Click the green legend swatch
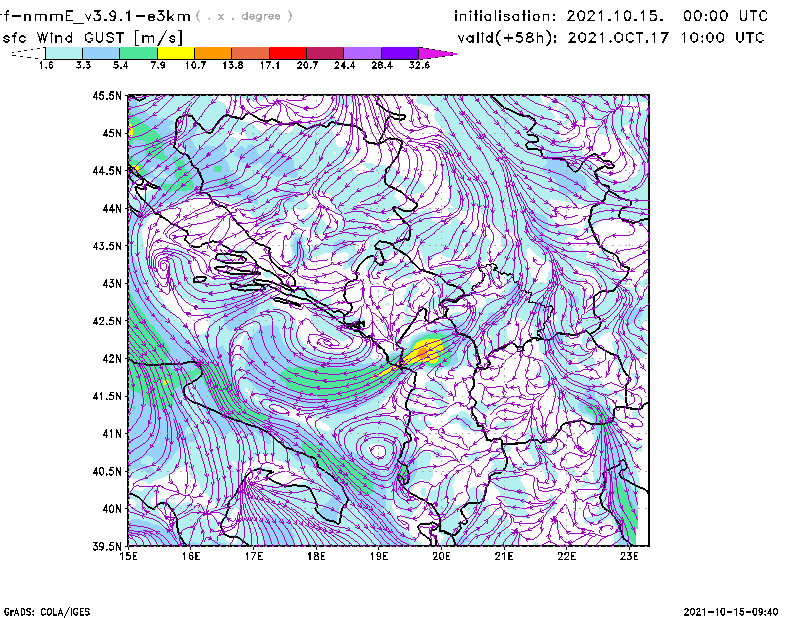This screenshot has height=618, width=800. 138,53
